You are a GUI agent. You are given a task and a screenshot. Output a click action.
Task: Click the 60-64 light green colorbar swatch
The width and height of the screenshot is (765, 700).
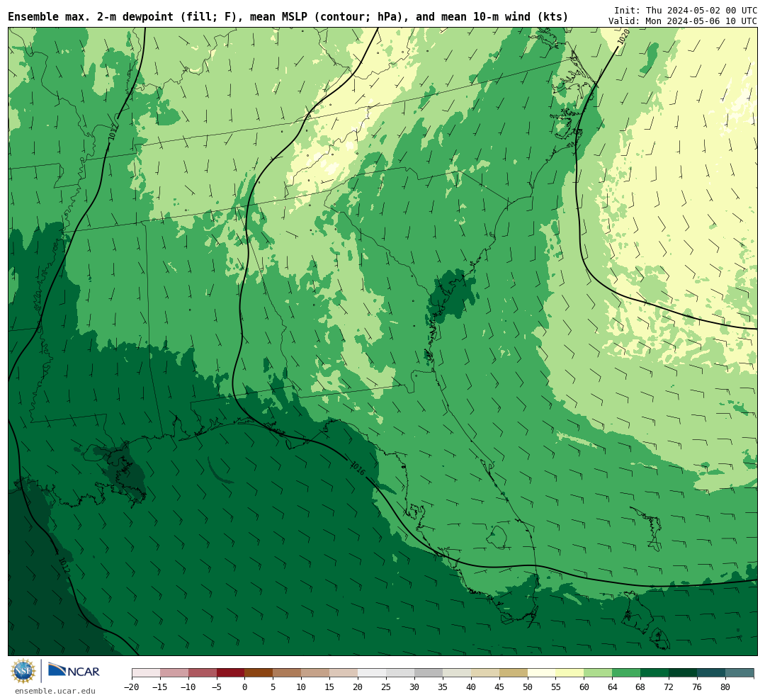pyautogui.click(x=598, y=673)
